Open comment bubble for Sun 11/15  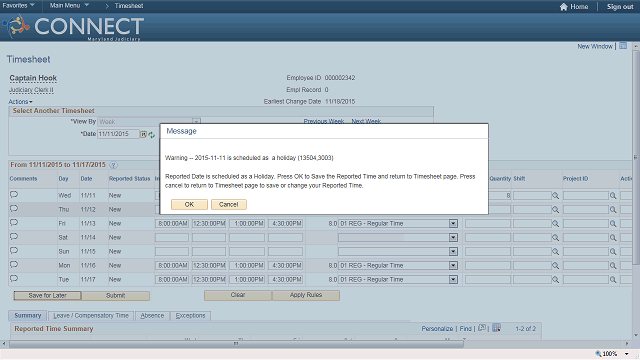[14, 251]
